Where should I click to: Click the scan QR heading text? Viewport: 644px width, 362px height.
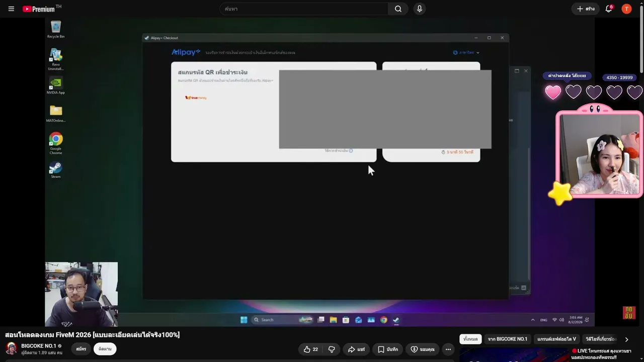click(213, 72)
